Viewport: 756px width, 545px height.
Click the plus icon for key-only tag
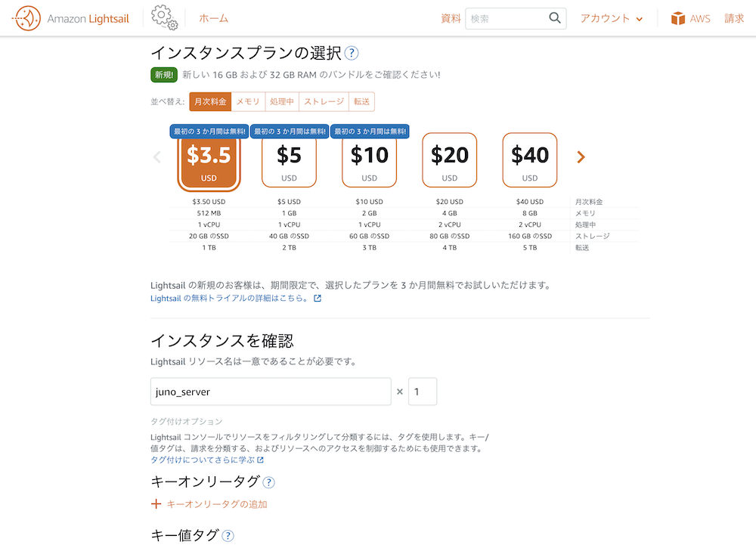click(x=156, y=504)
